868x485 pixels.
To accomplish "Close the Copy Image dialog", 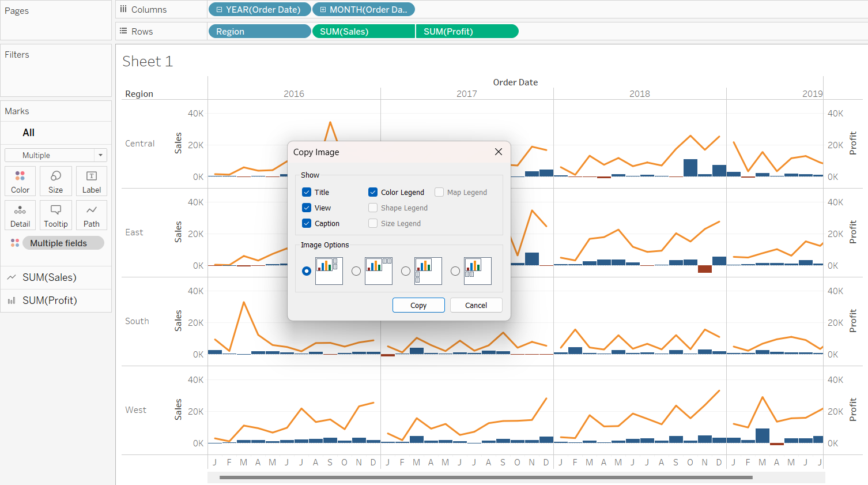I will tap(499, 152).
